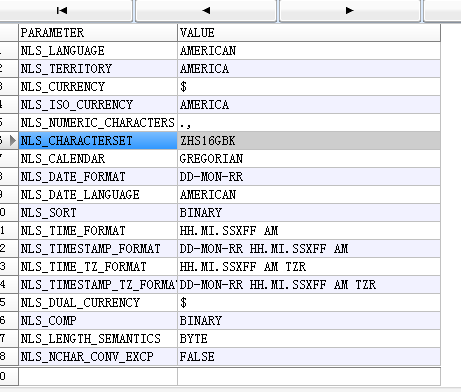Select the DD-MON-RR value cell
461x392 pixels.
[x=309, y=177]
